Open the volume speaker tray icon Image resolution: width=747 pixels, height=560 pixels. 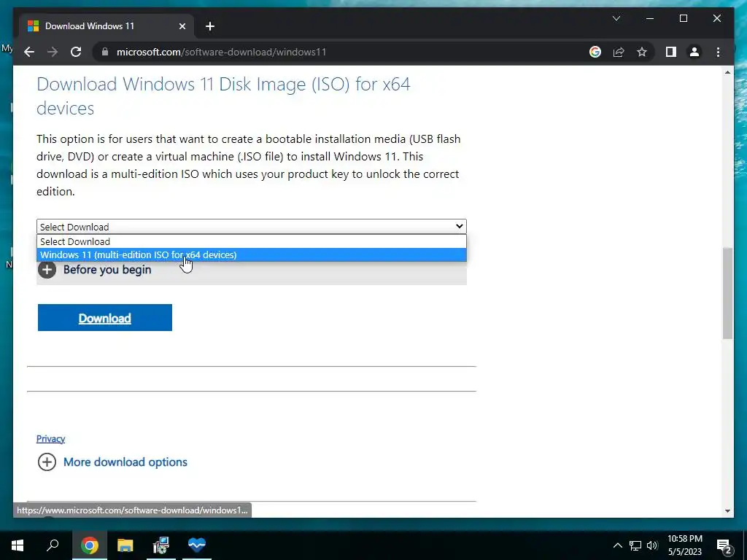pyautogui.click(x=652, y=545)
